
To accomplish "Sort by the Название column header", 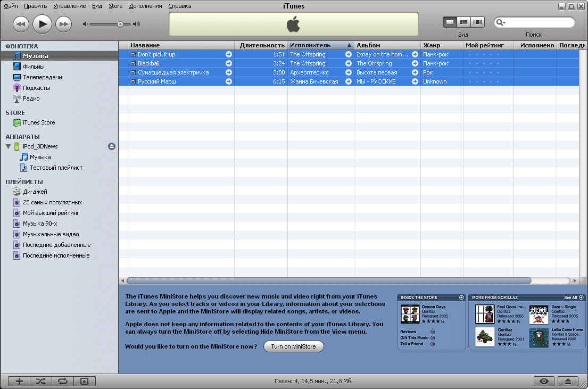I will coord(181,45).
